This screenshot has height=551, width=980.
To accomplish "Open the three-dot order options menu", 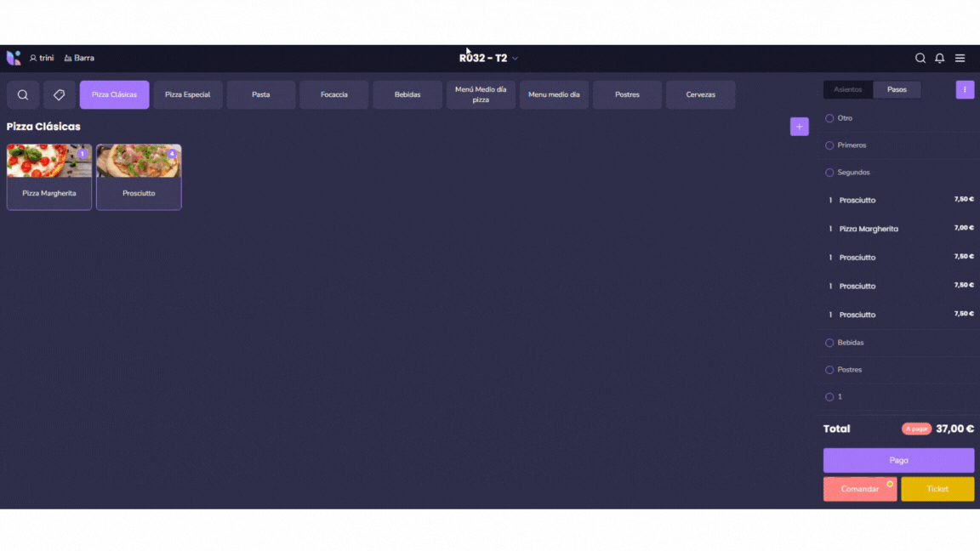I will 965,89.
